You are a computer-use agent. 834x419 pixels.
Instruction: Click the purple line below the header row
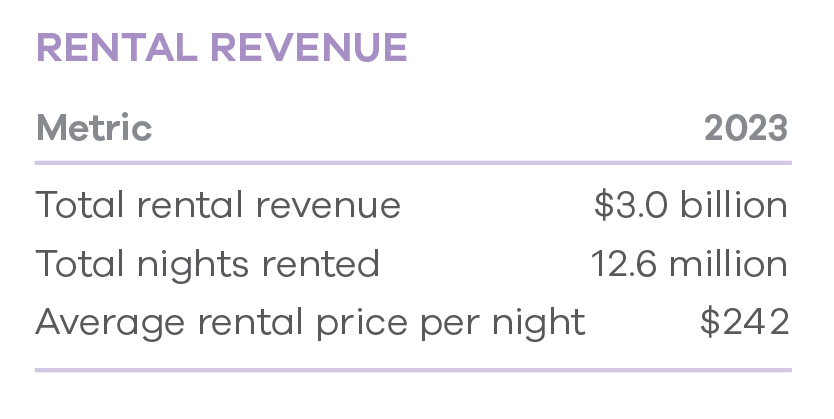[x=413, y=163]
